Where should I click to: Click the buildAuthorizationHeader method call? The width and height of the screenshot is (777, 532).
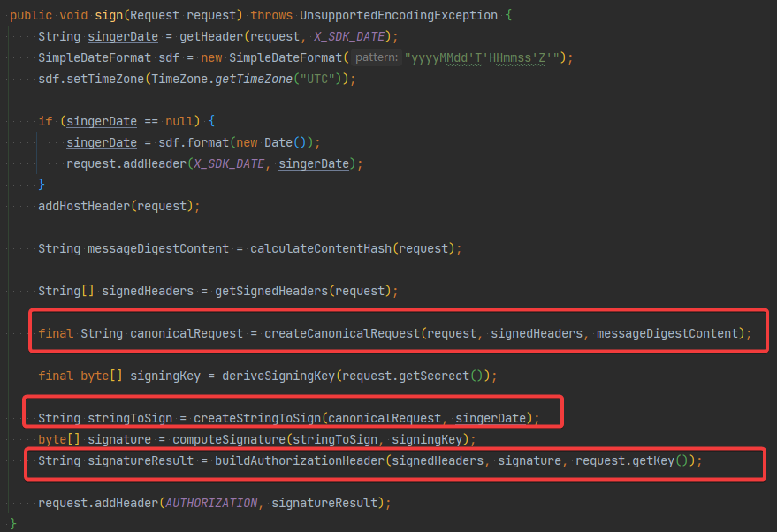300,460
